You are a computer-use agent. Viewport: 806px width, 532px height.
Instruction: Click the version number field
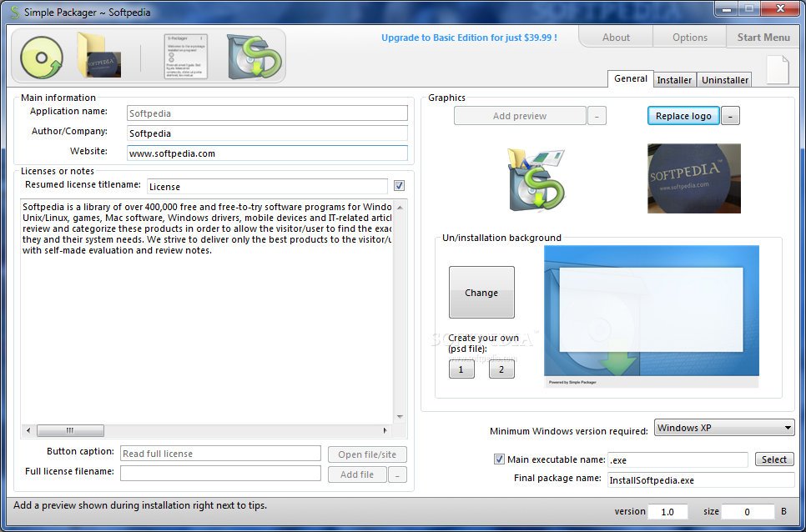[667, 511]
